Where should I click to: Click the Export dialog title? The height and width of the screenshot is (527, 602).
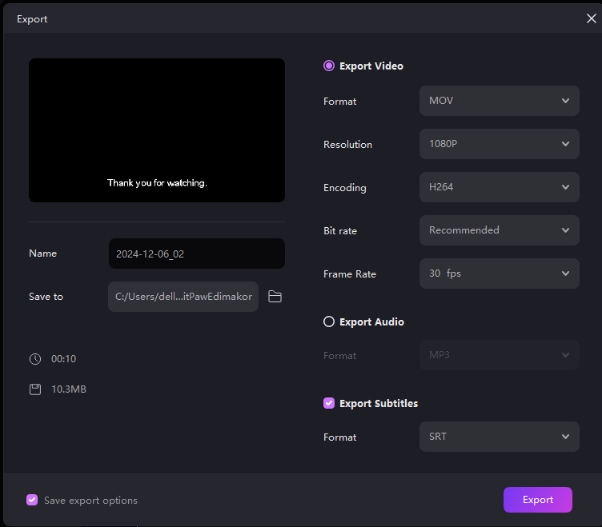(x=32, y=19)
